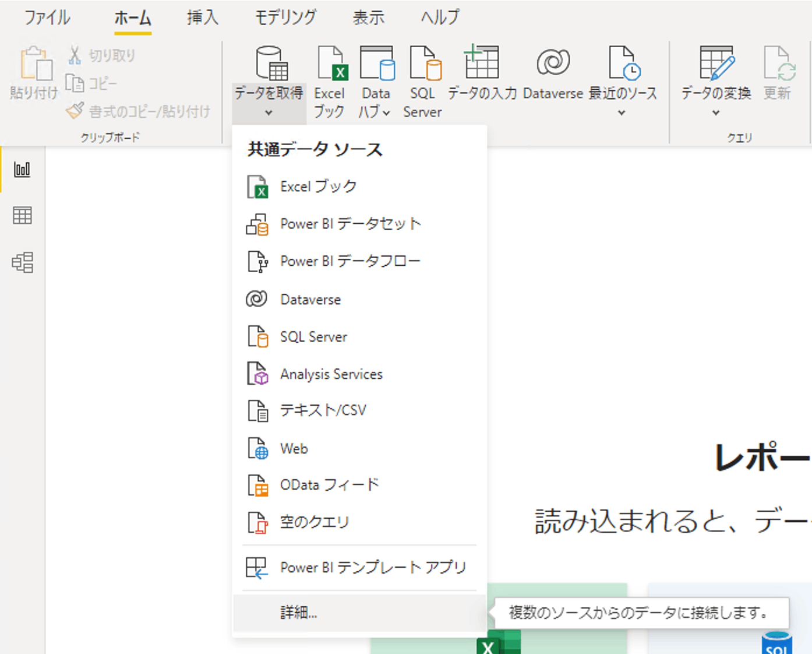This screenshot has height=654, width=812.
Task: Click the Web globe icon in menu
Action: (x=257, y=448)
